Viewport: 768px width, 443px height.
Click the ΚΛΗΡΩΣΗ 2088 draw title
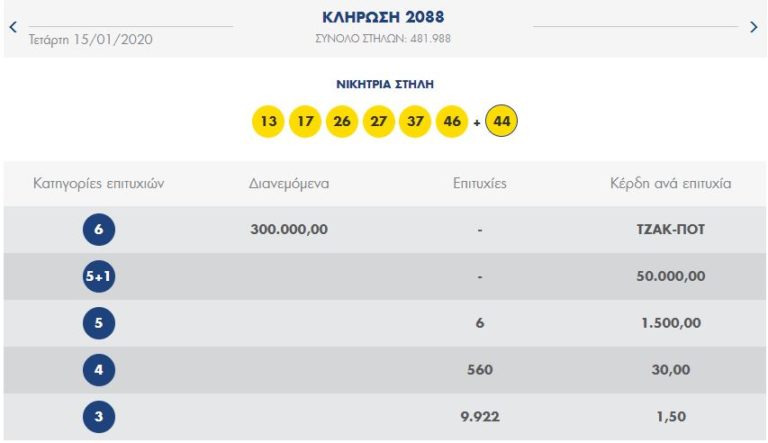click(x=384, y=18)
